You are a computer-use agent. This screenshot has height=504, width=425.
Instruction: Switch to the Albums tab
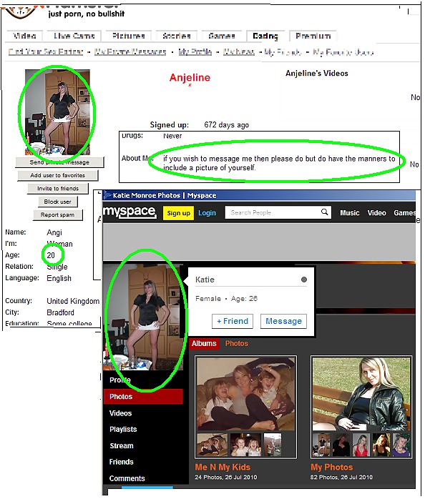[204, 344]
